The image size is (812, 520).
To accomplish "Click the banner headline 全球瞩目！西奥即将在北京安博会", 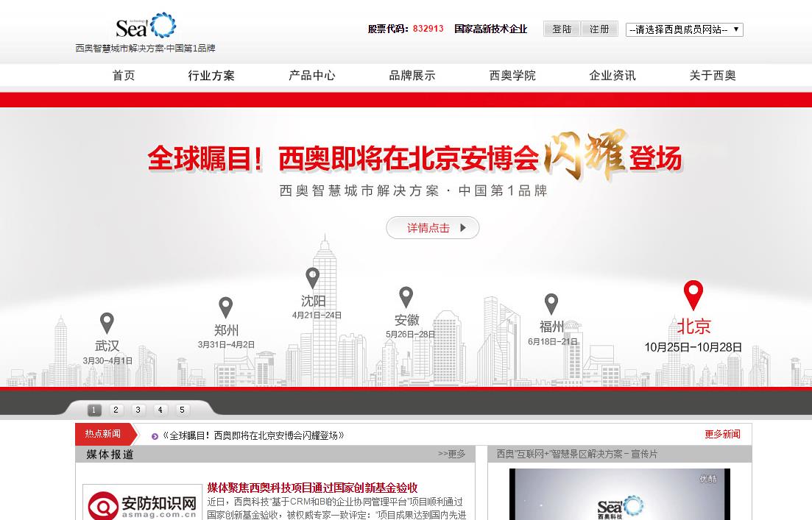I will coord(343,158).
